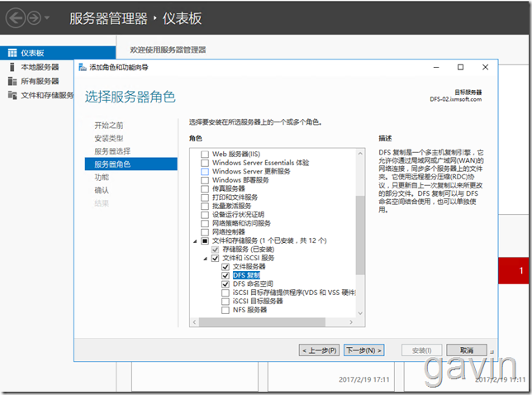Uncheck the 文件服务器 checkbox
Image resolution: width=532 pixels, height=395 pixels.
[x=226, y=267]
